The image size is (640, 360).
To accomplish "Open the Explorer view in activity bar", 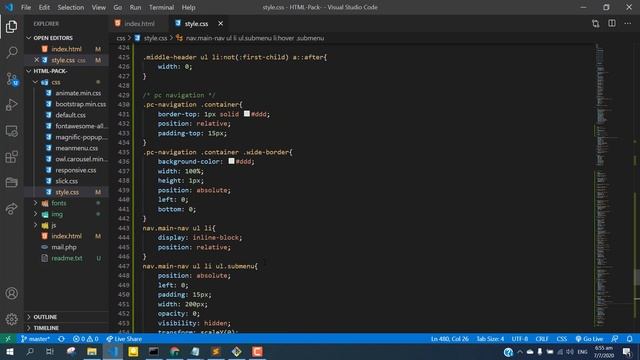I will pyautogui.click(x=11, y=27).
